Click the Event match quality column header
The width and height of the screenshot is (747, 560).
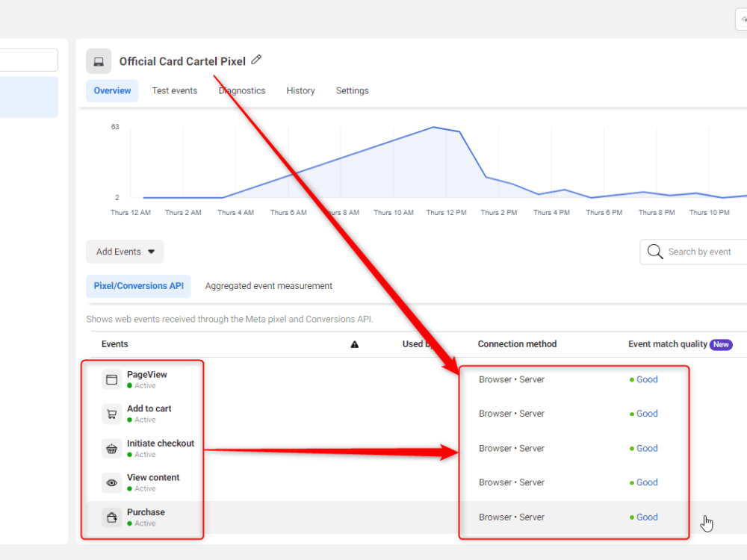click(667, 343)
